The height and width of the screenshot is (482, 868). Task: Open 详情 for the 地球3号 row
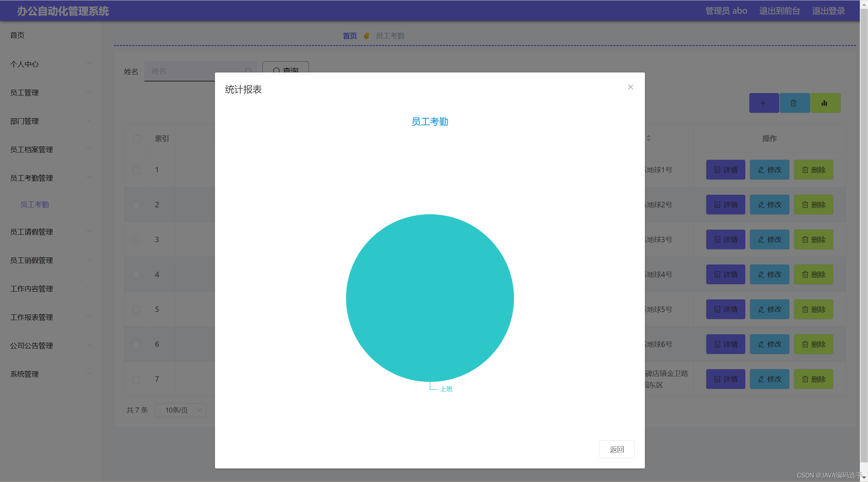pyautogui.click(x=726, y=239)
